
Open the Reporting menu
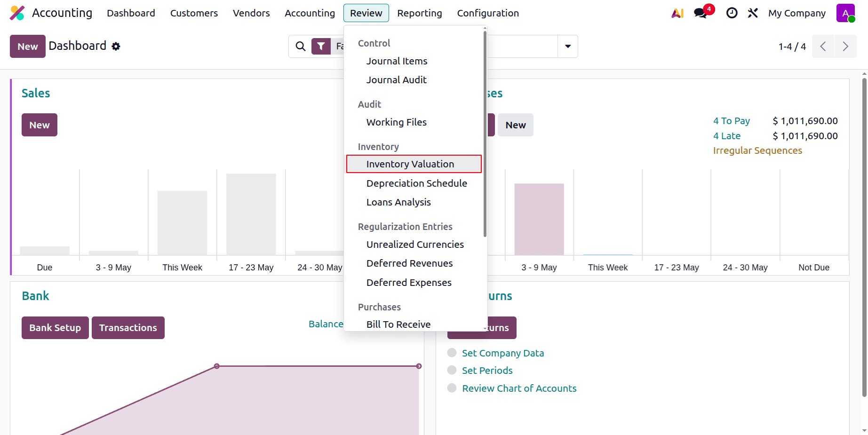pyautogui.click(x=420, y=13)
